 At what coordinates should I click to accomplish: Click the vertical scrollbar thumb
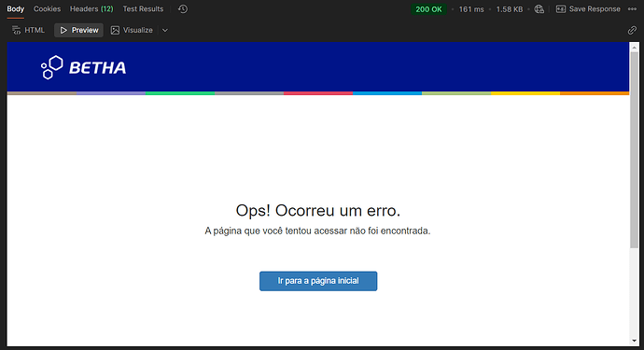pos(634,149)
